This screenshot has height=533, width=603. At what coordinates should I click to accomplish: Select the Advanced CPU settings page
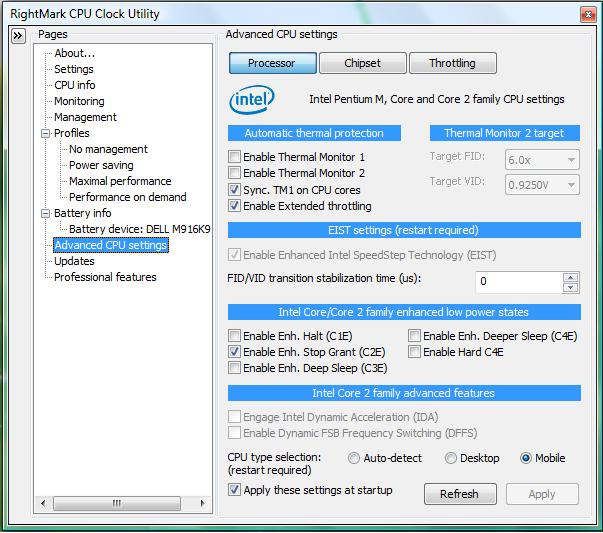pos(111,245)
